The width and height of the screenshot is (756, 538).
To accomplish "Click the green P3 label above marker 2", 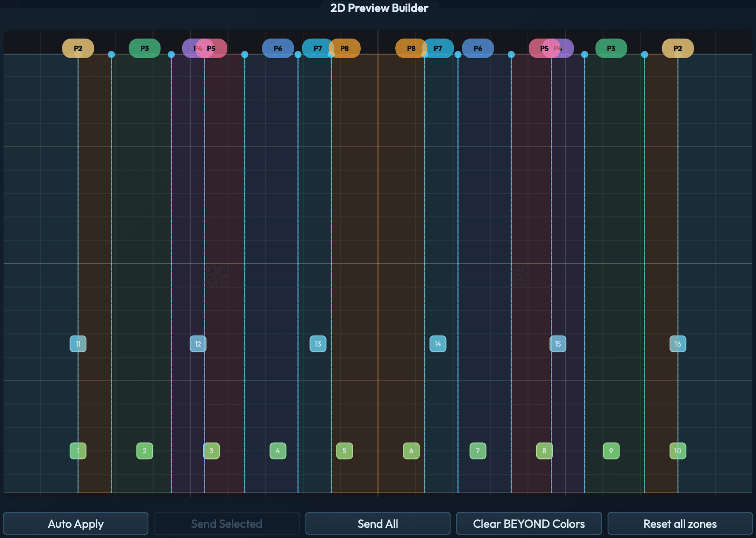I will pyautogui.click(x=144, y=48).
